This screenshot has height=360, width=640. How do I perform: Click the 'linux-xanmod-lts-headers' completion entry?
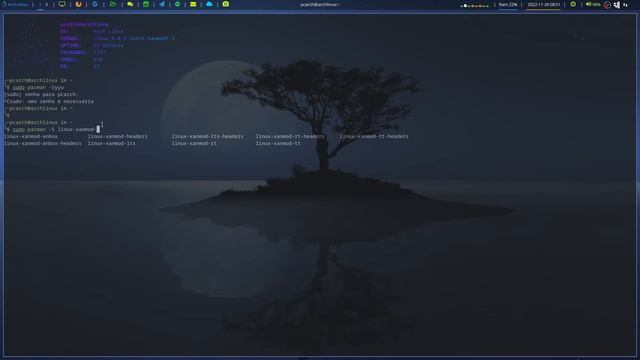[x=207, y=136]
